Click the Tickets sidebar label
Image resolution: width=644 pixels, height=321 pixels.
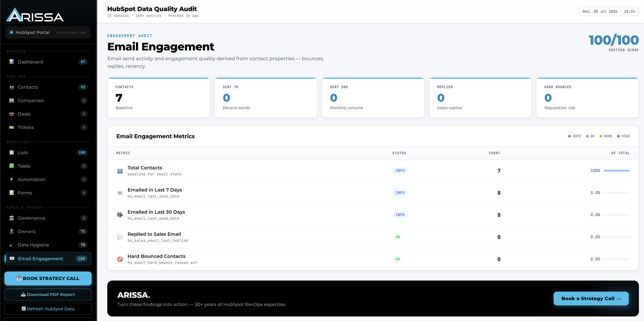click(x=26, y=128)
